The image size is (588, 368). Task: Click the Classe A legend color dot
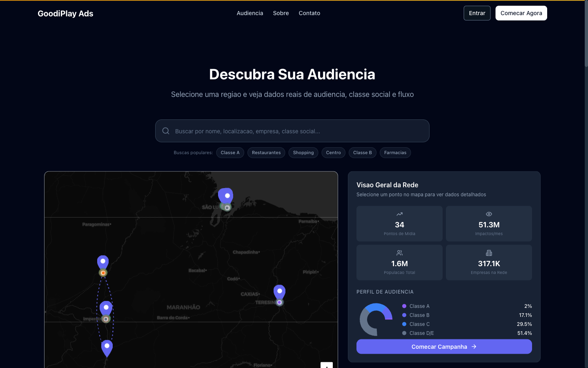[404, 306]
